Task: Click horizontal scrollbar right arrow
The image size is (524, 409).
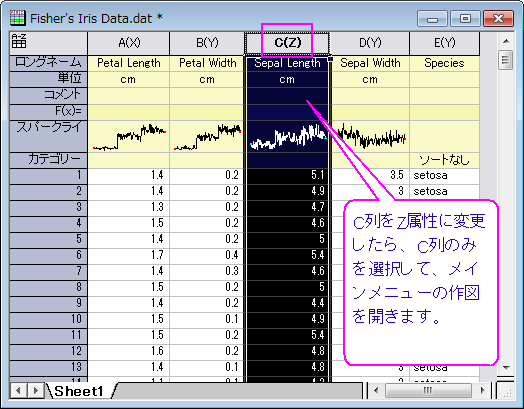Action: [x=482, y=390]
